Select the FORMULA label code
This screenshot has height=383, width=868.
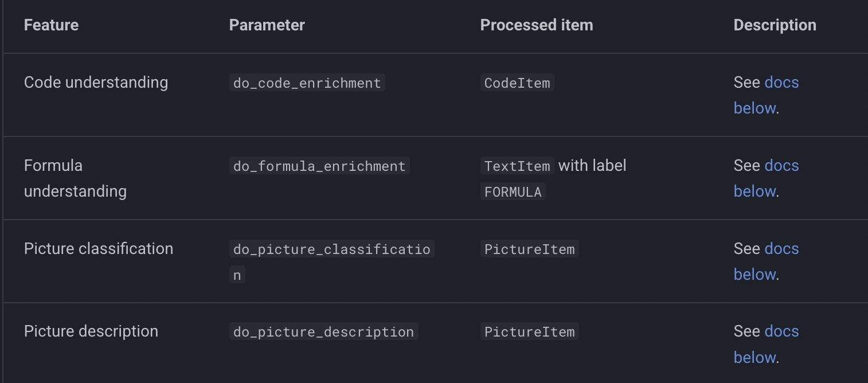(x=513, y=191)
